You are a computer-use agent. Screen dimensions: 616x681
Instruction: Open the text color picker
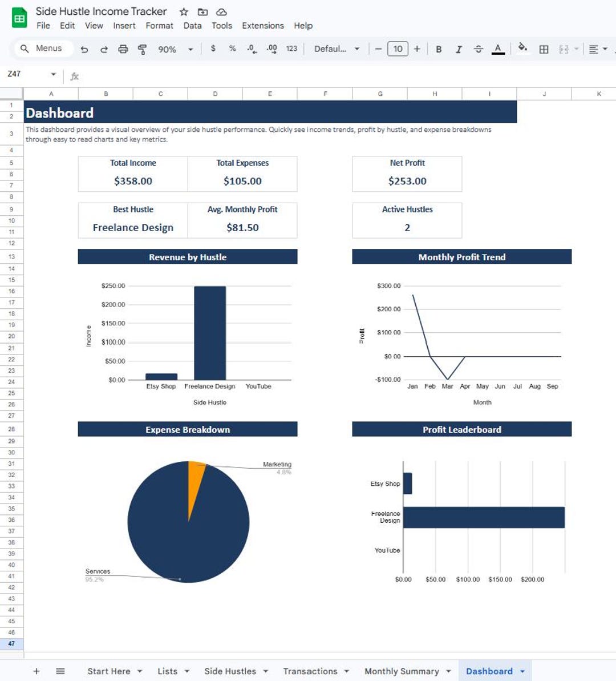coord(498,49)
